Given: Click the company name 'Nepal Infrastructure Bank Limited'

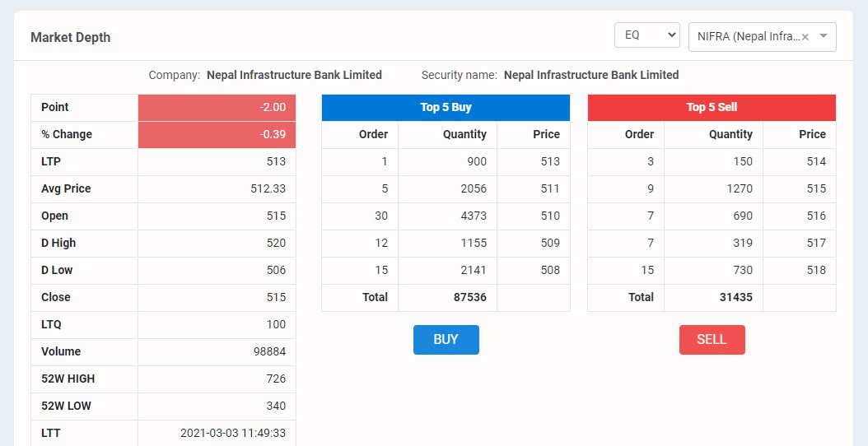Looking at the screenshot, I should point(295,75).
